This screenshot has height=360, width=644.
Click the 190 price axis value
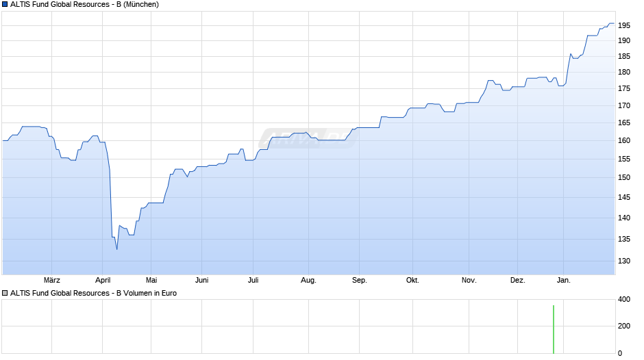pyautogui.click(x=624, y=40)
